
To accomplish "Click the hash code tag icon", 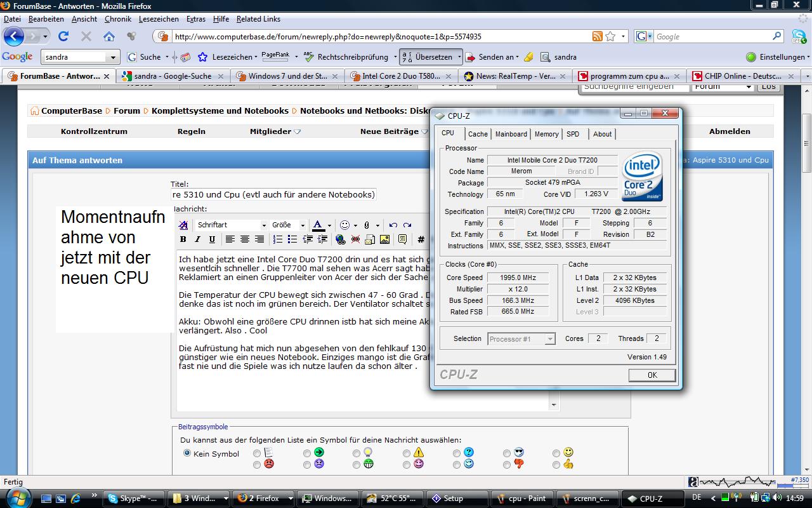I will (x=421, y=239).
